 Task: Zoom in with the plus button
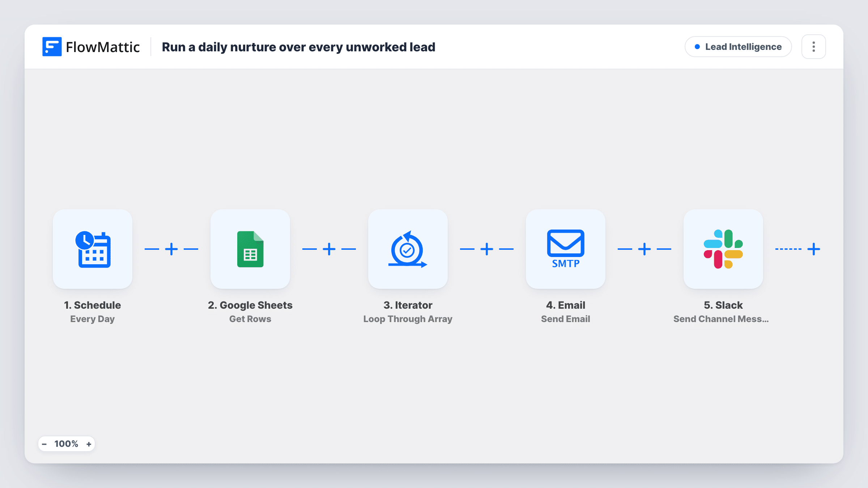pos(89,444)
